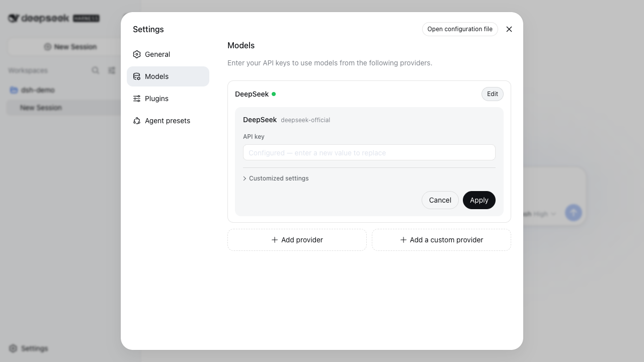Select the New Session list item
Screen dimensions: 644x362
(x=70, y=108)
